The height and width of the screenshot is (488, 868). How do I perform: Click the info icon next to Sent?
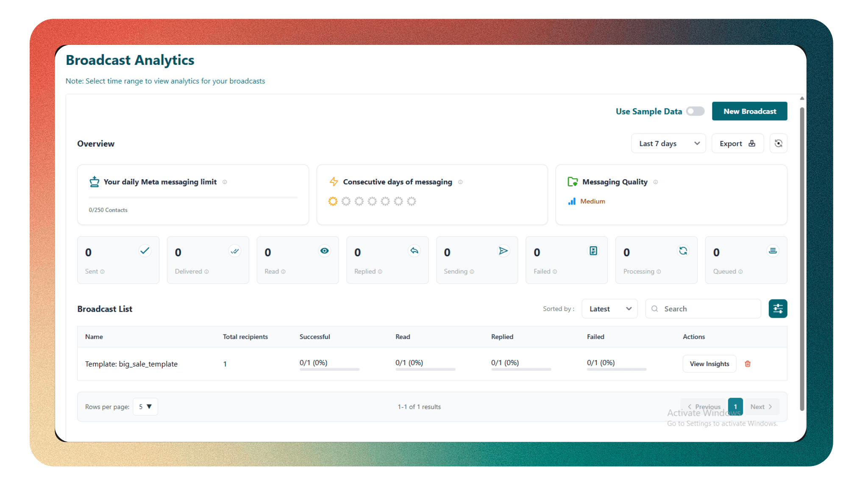(x=102, y=272)
